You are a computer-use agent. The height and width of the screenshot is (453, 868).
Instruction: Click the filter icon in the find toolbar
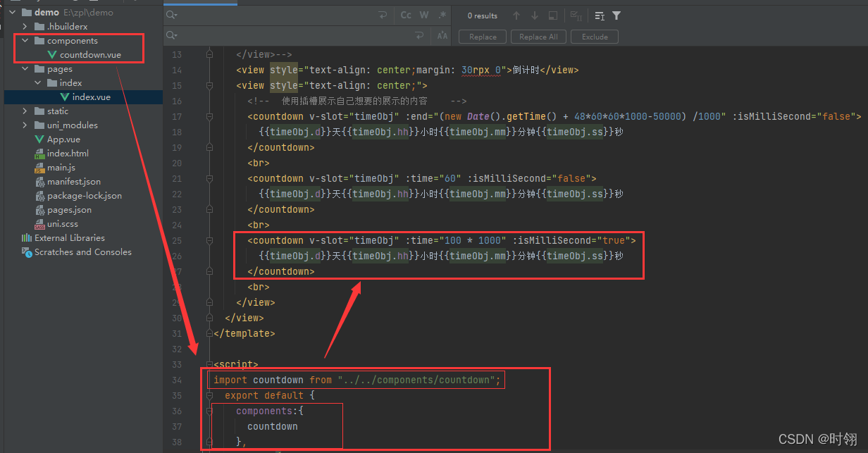point(616,15)
